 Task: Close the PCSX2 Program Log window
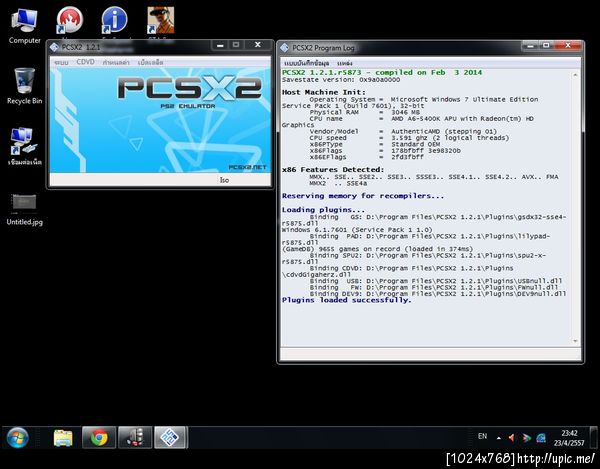tap(568, 46)
